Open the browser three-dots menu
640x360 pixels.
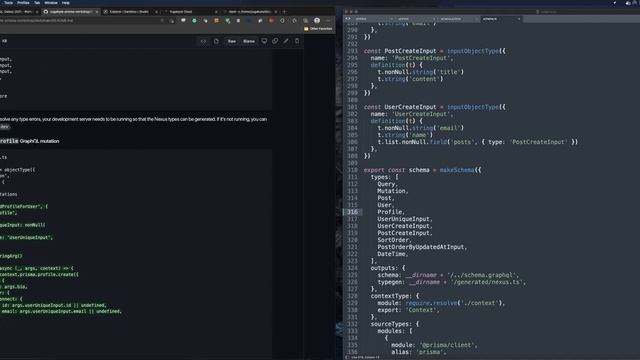[328, 20]
